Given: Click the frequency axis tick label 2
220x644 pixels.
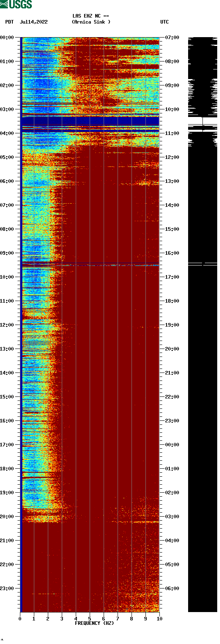Looking at the screenshot, I should [48, 619].
